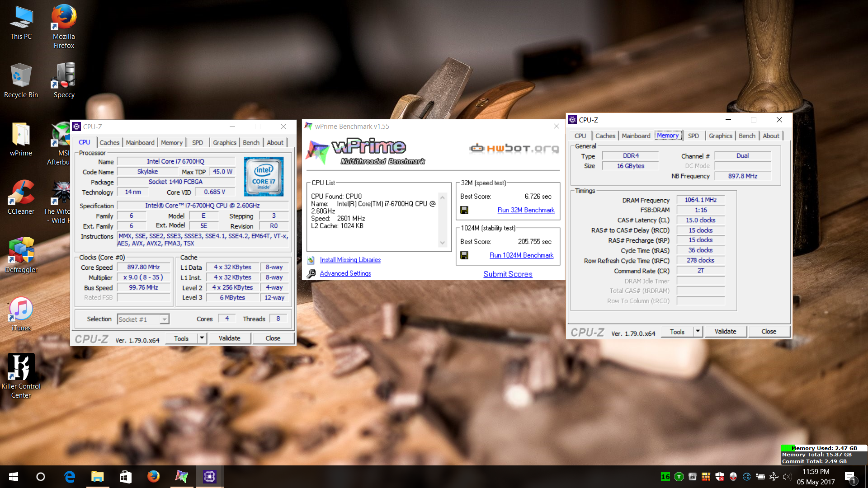Click Advanced Settings wrench icon
868x488 pixels.
tap(311, 274)
